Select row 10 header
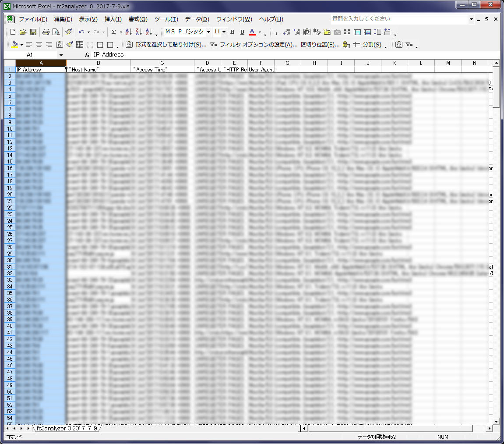The image size is (504, 444). click(x=10, y=129)
